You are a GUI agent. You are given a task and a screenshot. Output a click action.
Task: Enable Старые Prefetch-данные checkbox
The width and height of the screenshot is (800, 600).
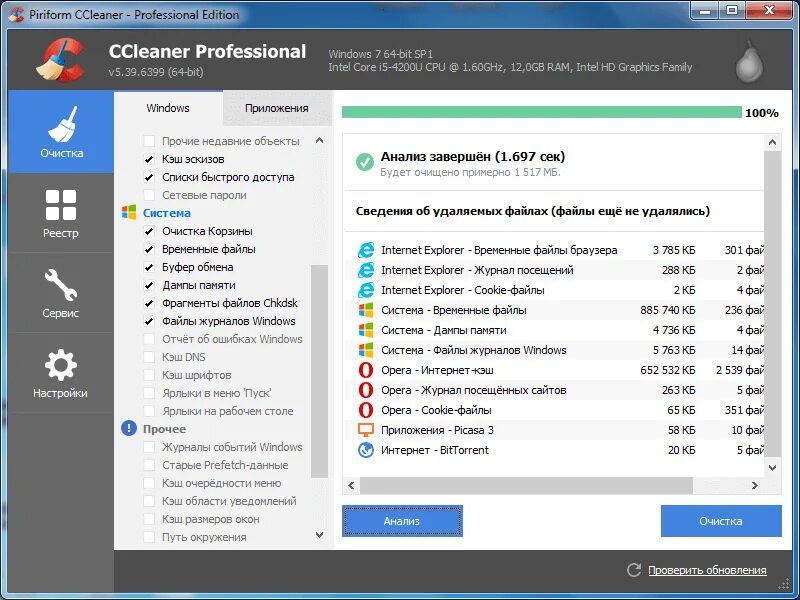click(149, 465)
